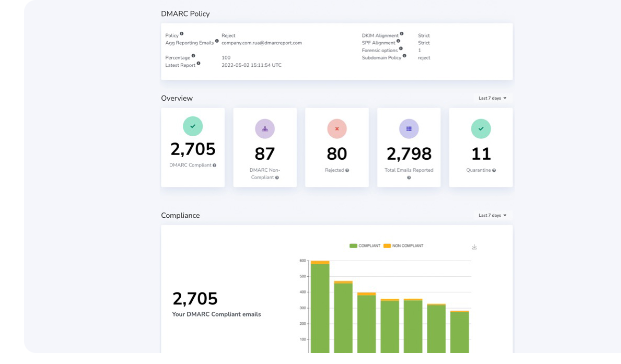The height and width of the screenshot is (364, 621).
Task: Click green checkmark icon on Quarantine card
Action: tap(481, 129)
